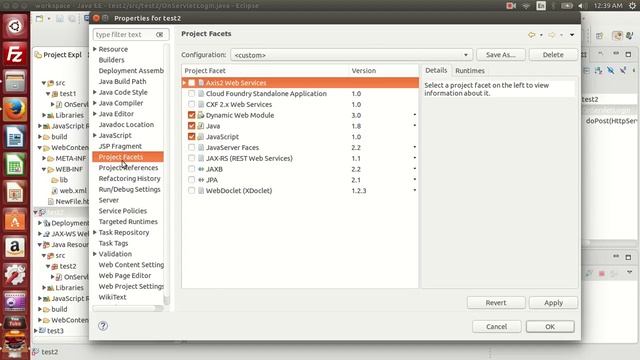Click the Save As... button
The width and height of the screenshot is (640, 360).
pyautogui.click(x=500, y=55)
